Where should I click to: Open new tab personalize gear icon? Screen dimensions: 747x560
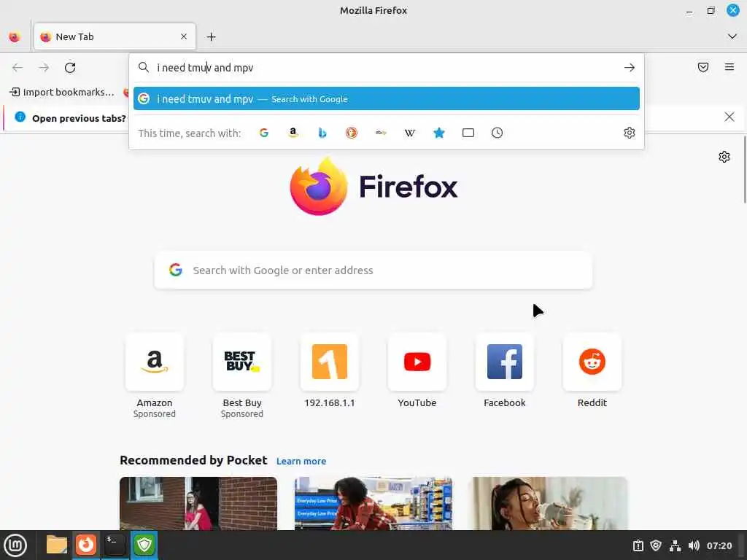(x=724, y=157)
